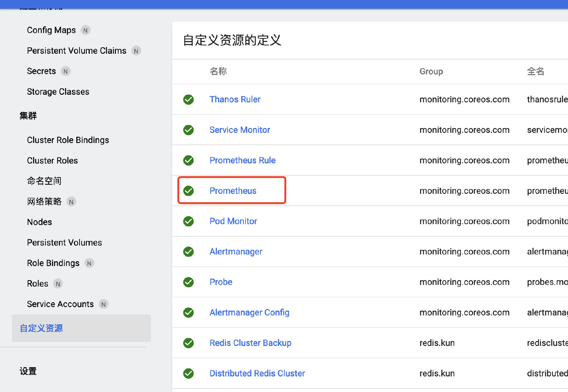Open the Probe resource definition
Viewport: 568px width, 392px height.
[x=221, y=282]
